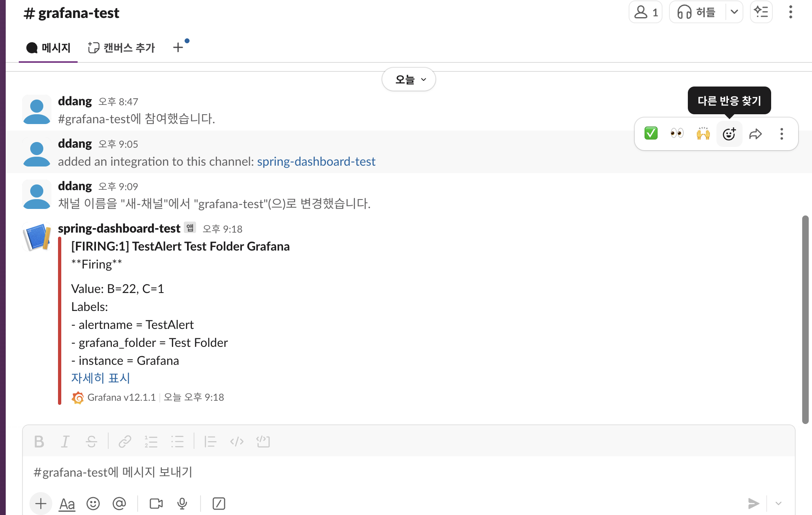Toggle bold text formatting
The height and width of the screenshot is (515, 812).
click(39, 442)
